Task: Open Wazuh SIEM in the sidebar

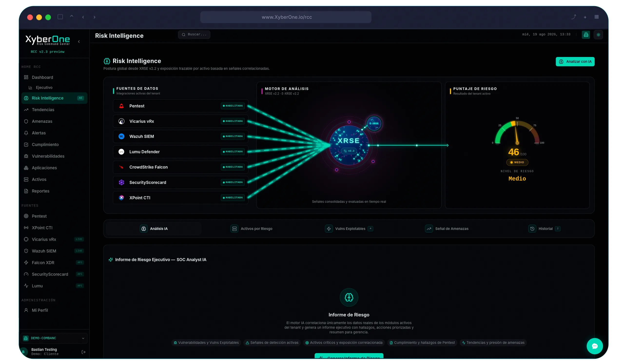Action: point(54,251)
